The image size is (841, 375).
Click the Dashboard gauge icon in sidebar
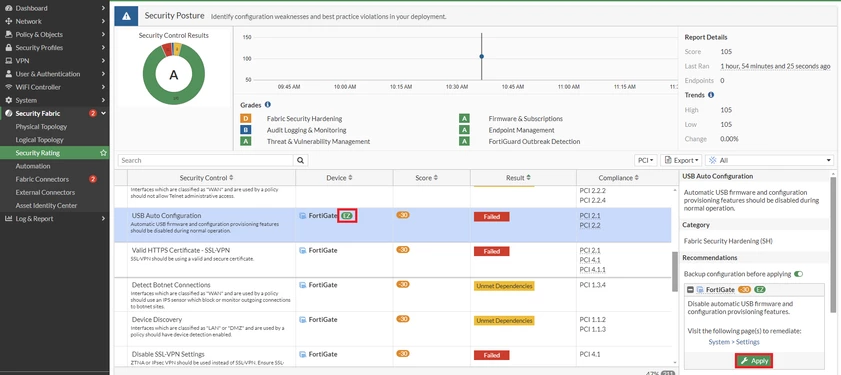8,8
